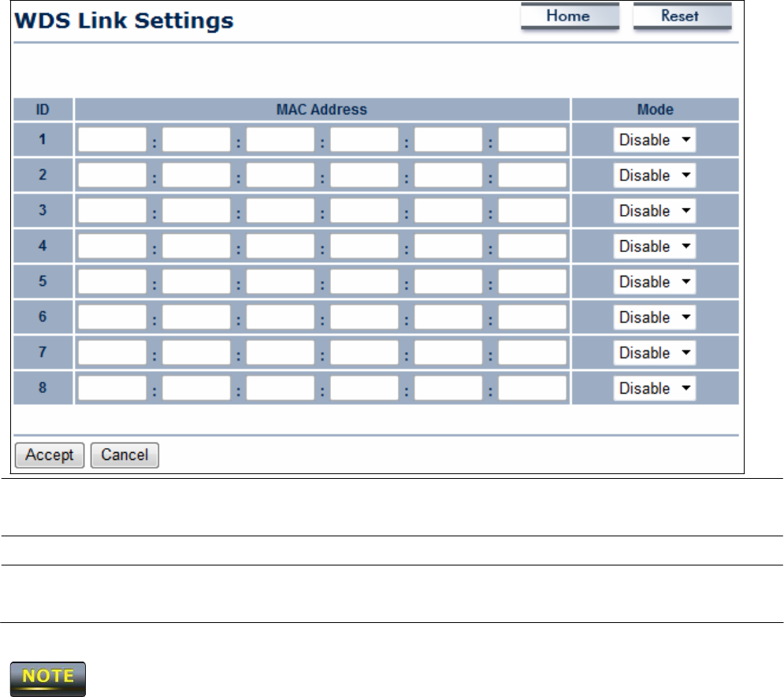Open the Mode dropdown for ID 4
This screenshot has height=697, width=784.
655,247
